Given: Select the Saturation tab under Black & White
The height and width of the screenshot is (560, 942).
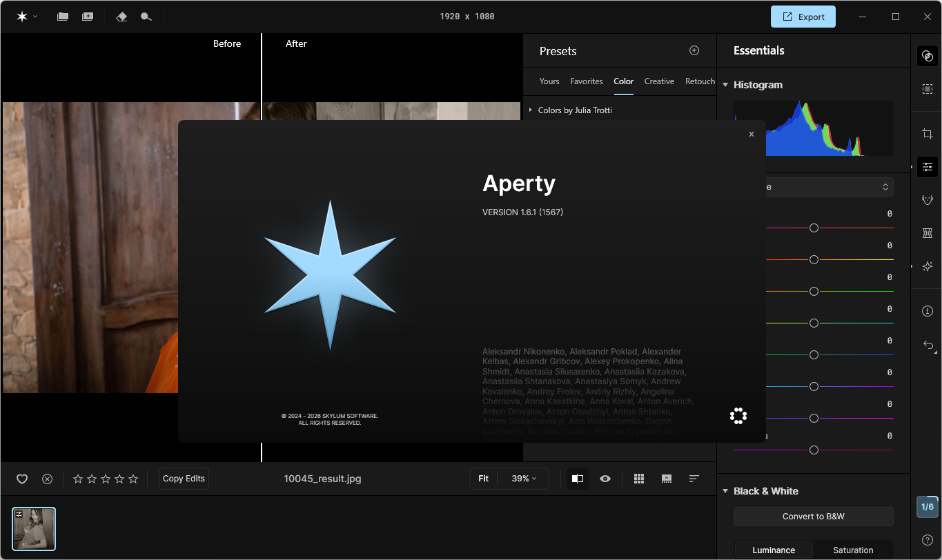Looking at the screenshot, I should (853, 550).
